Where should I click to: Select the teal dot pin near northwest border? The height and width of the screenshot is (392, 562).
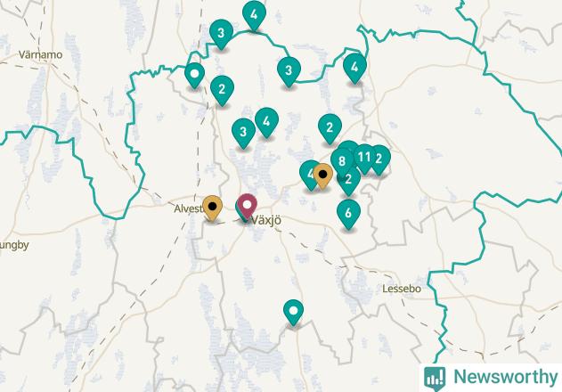click(195, 76)
